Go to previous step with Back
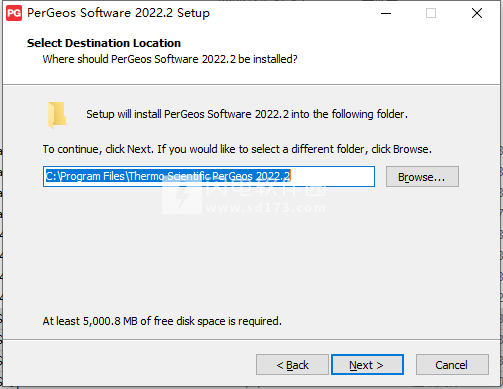The image size is (503, 389). pos(292,365)
